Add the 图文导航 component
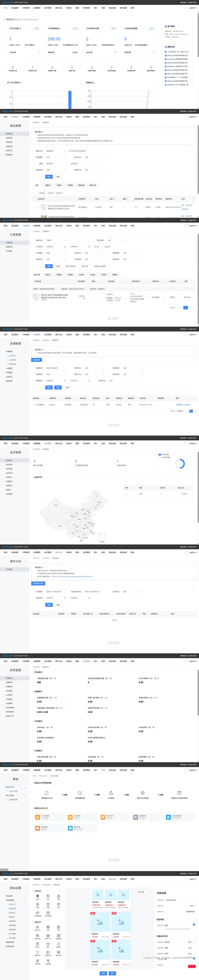199x980 pixels. [38, 937]
